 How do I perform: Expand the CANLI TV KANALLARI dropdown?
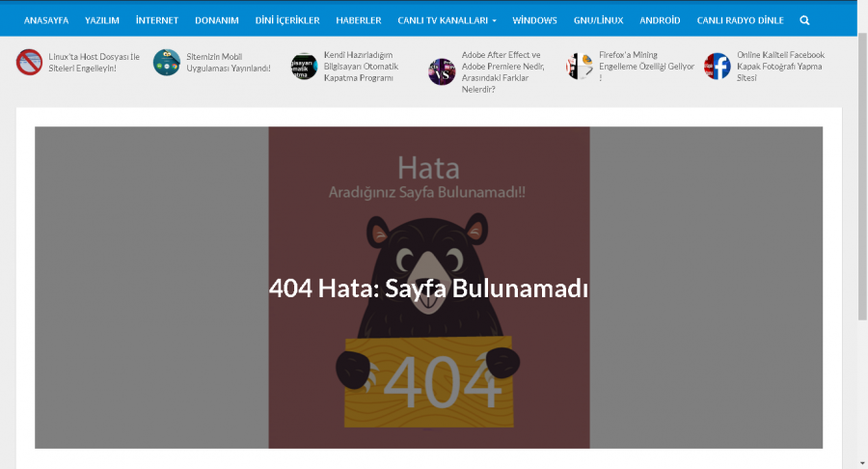click(447, 20)
